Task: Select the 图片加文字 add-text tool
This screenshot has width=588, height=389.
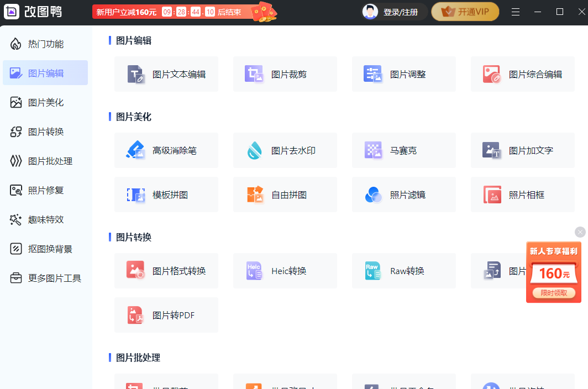Action: click(x=522, y=150)
